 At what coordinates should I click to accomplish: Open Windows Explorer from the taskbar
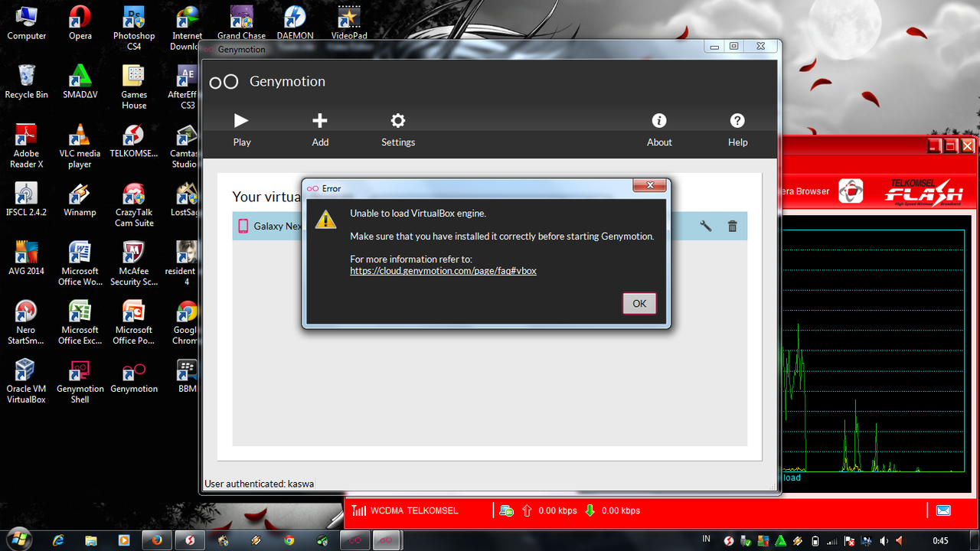click(91, 540)
